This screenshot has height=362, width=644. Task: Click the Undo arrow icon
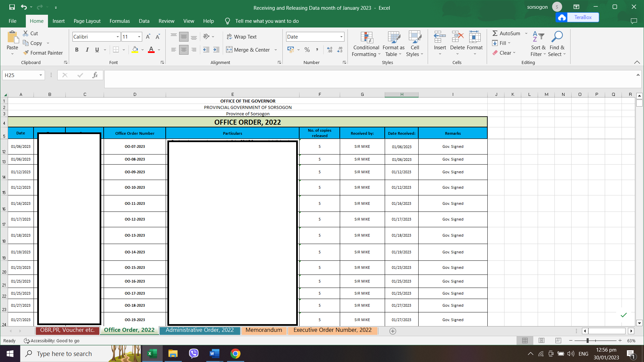[23, 7]
